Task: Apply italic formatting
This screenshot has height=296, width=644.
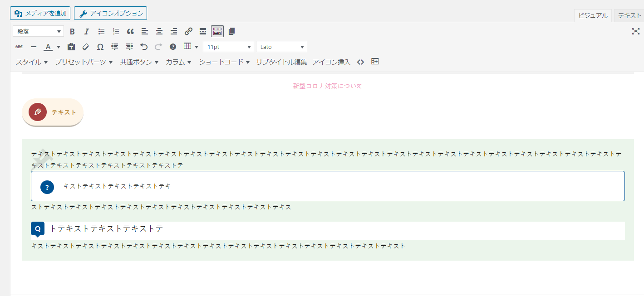Action: 86,31
